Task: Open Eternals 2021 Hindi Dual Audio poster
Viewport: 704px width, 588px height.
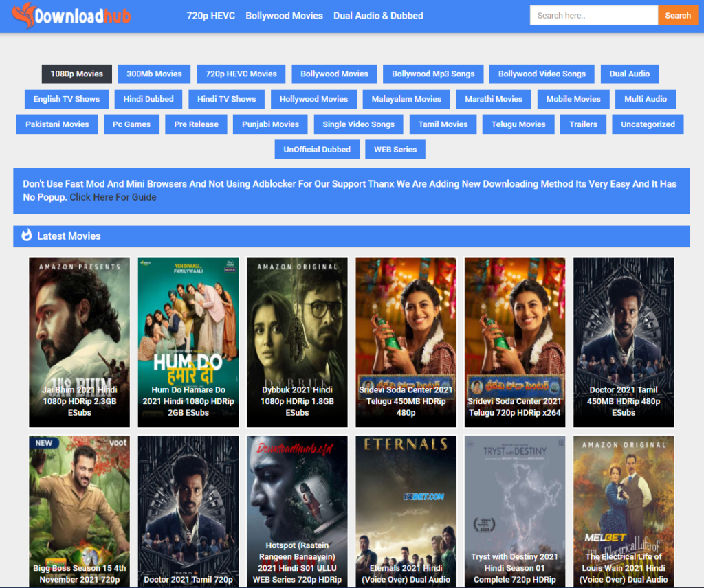Action: (x=406, y=511)
